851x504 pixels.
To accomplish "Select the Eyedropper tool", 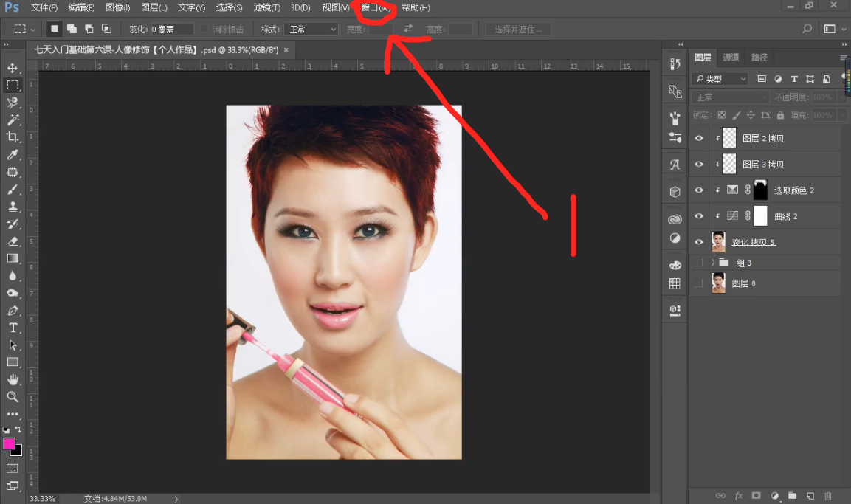I will click(13, 155).
